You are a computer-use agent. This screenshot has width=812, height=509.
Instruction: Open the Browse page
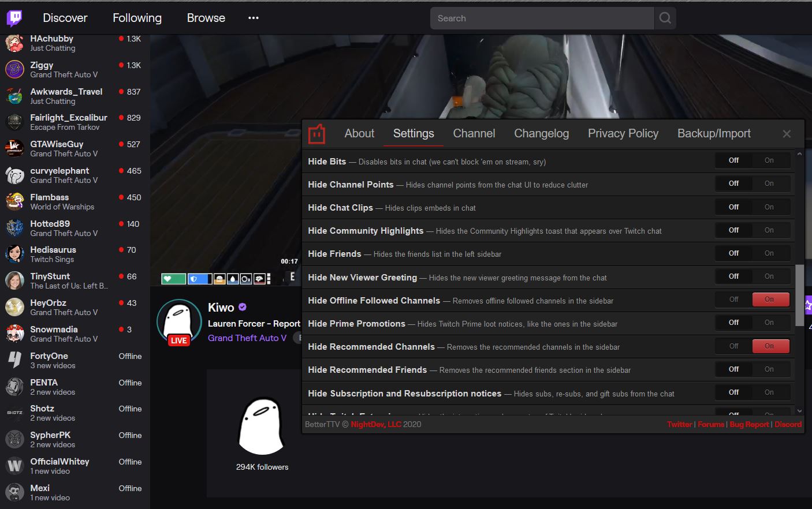(x=206, y=18)
